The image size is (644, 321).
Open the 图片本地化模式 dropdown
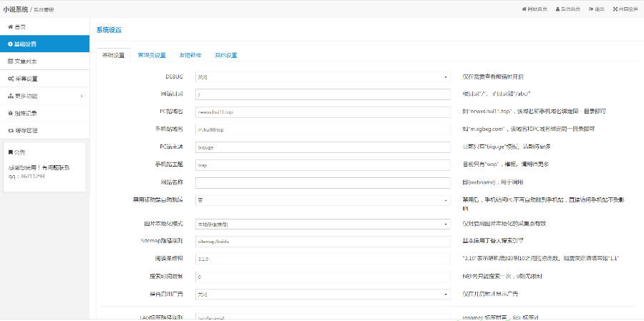323,224
